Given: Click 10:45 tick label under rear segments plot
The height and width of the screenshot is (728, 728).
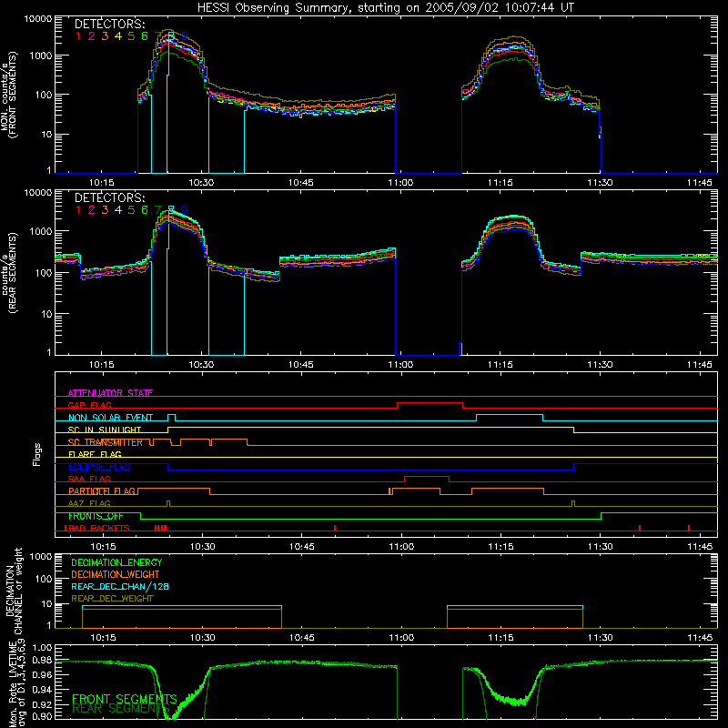Looking at the screenshot, I should (x=301, y=365).
